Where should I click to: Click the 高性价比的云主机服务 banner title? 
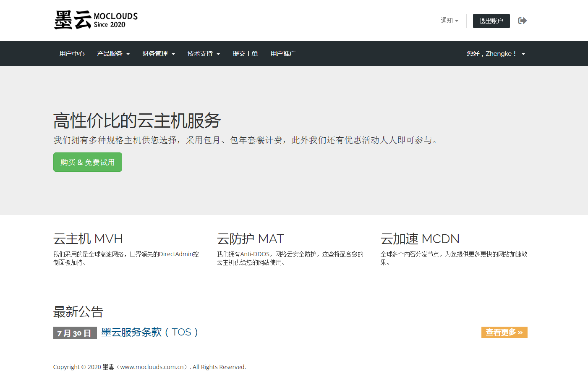pyautogui.click(x=137, y=121)
